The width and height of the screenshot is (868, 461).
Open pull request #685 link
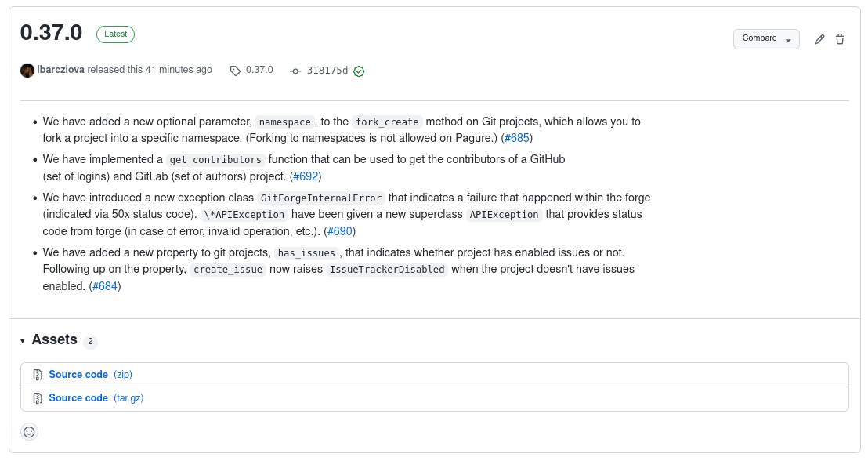pos(517,139)
